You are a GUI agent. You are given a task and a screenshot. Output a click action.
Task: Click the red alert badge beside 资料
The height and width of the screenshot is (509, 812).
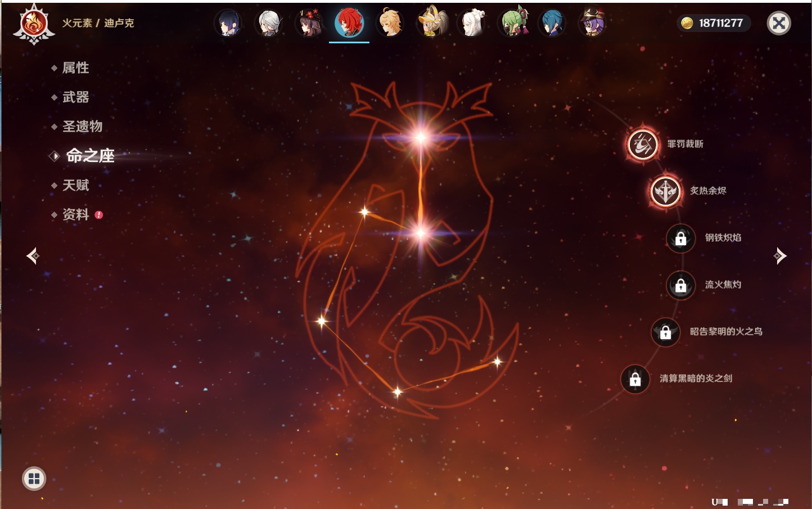click(x=99, y=215)
